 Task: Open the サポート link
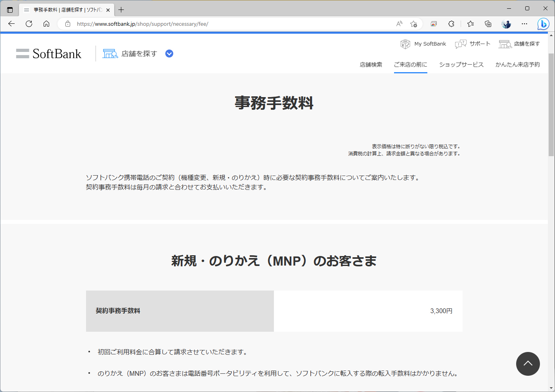point(480,44)
